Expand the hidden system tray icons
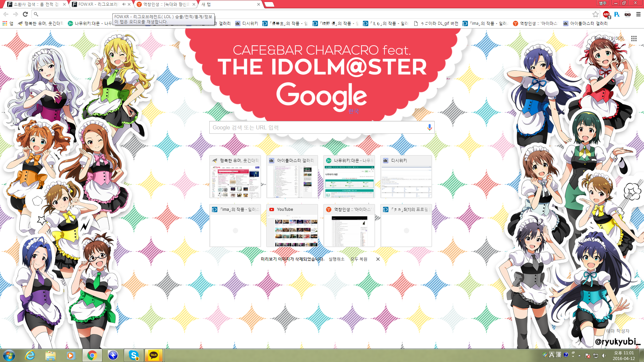 pos(579,356)
